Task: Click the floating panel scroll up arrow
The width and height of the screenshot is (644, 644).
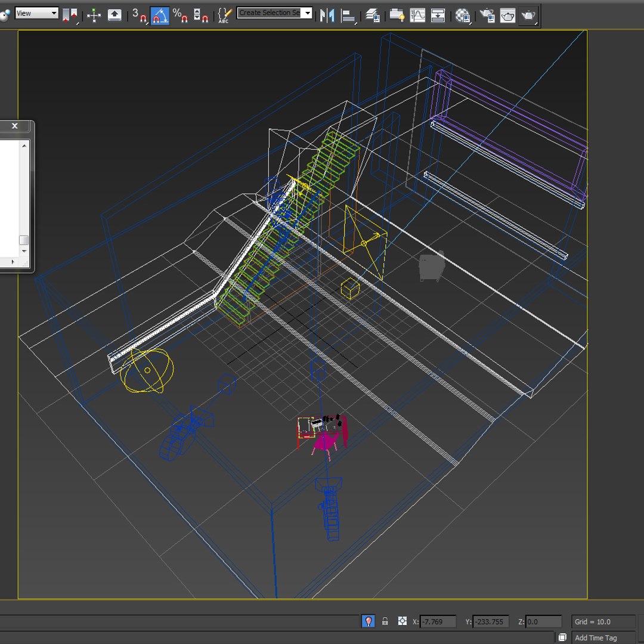Action: pyautogui.click(x=24, y=145)
